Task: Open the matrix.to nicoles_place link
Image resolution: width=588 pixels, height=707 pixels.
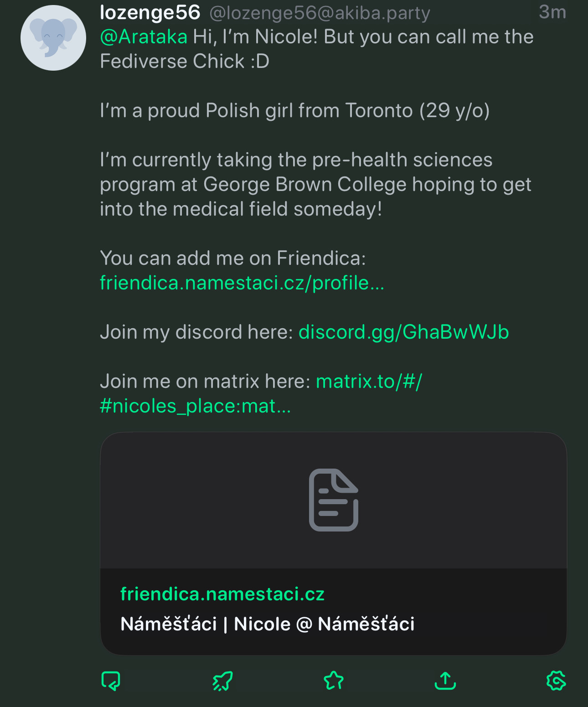Action: [261, 393]
